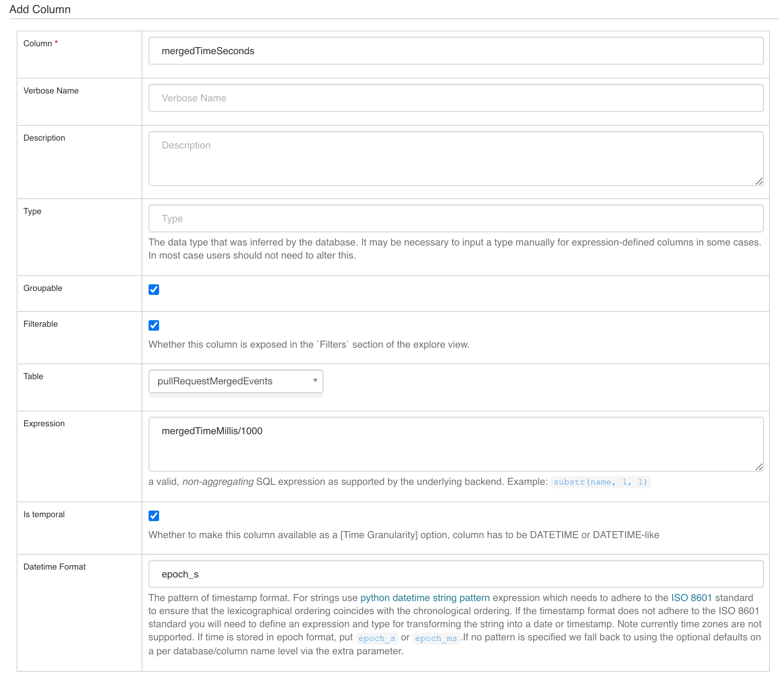The image size is (784, 684).
Task: Click the Column name input field
Action: (455, 51)
